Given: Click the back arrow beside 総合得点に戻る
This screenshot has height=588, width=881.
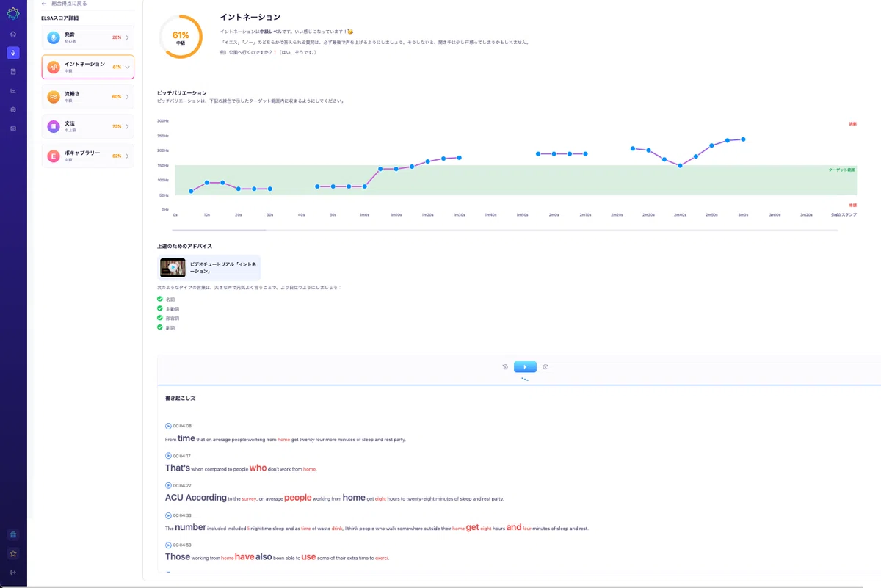Looking at the screenshot, I should (x=44, y=4).
